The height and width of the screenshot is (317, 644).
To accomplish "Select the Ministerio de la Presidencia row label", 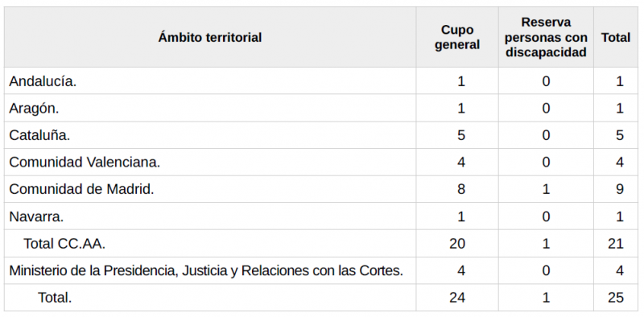I will click(x=206, y=270).
